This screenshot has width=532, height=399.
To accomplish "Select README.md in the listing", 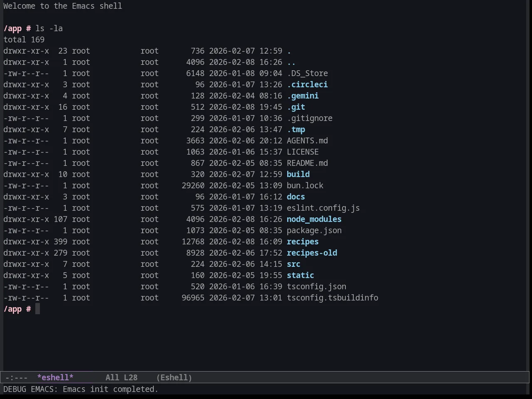I will 307,163.
